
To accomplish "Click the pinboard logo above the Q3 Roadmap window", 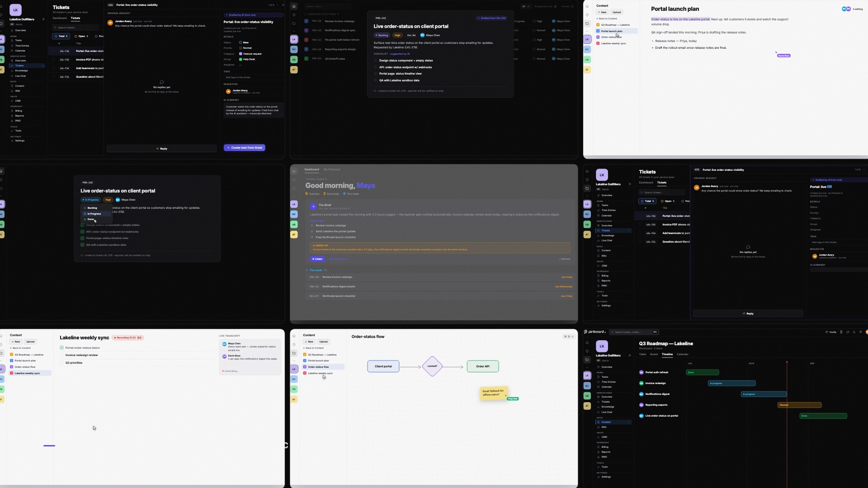I will [x=594, y=332].
